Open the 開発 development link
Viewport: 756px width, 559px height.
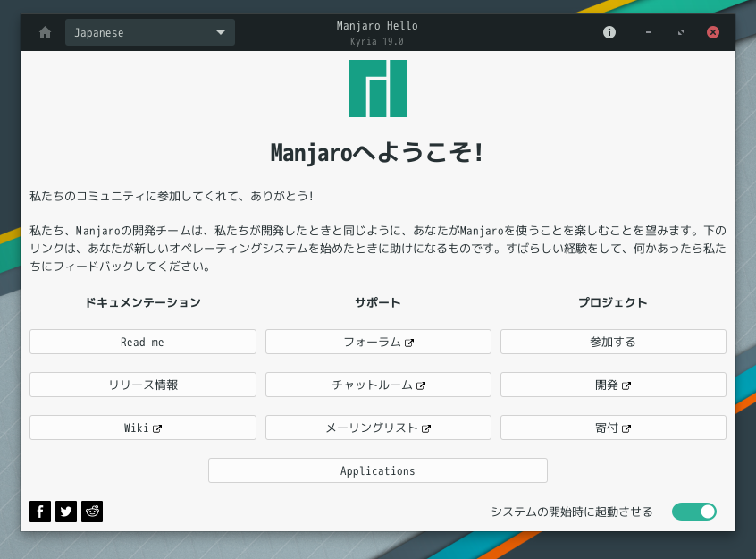pos(613,385)
